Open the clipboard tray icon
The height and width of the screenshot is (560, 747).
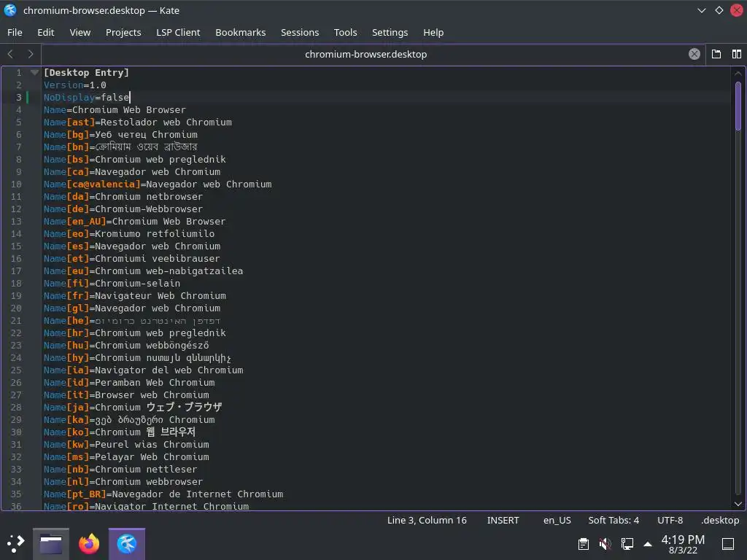click(583, 544)
